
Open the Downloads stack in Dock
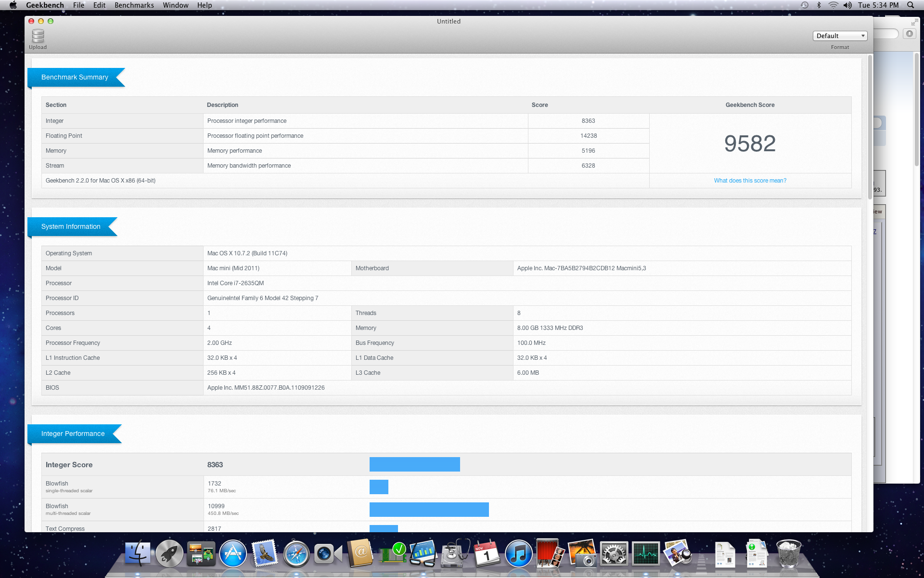[757, 553]
